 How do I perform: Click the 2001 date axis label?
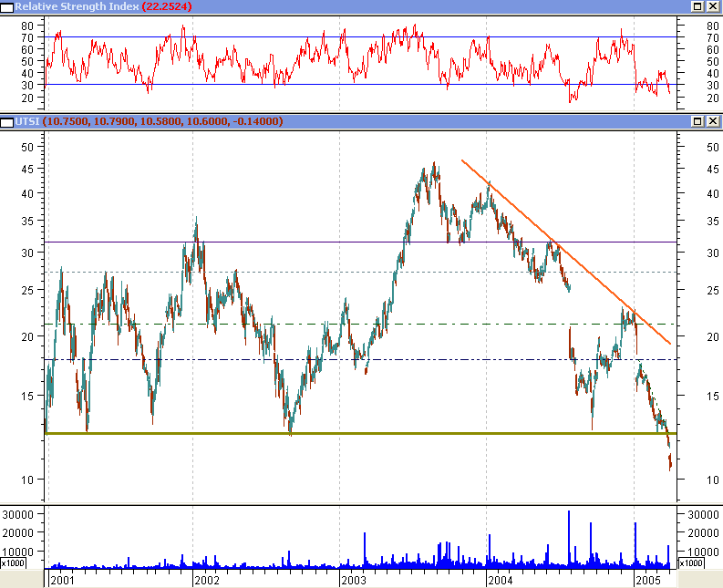coord(62,580)
